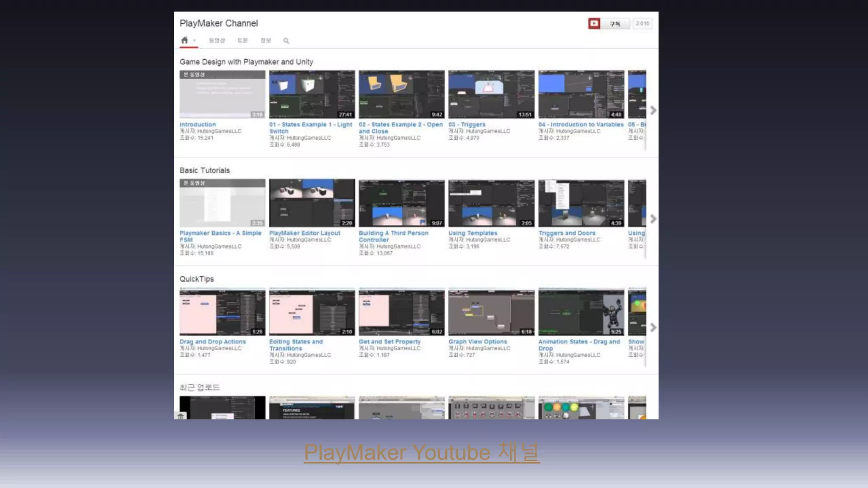The height and width of the screenshot is (488, 868).
Task: Click the 2,016 subscriber count
Action: click(643, 23)
